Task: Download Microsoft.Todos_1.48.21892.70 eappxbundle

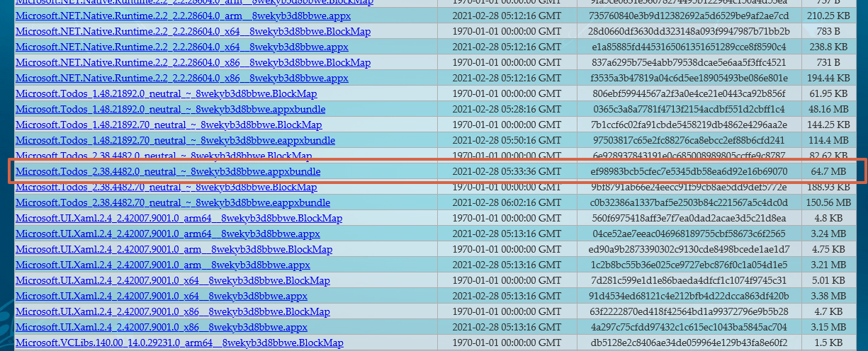Action: 175,140
